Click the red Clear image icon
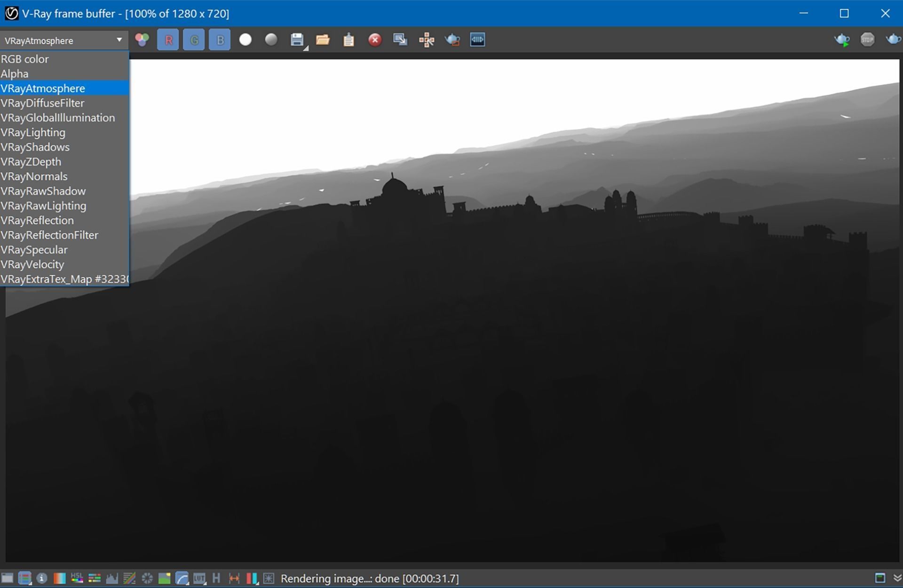The height and width of the screenshot is (588, 903). [374, 40]
